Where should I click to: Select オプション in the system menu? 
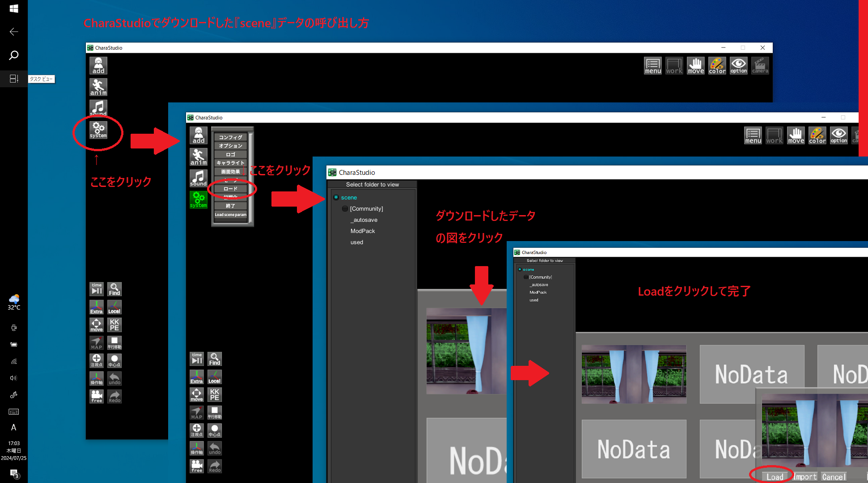pyautogui.click(x=230, y=146)
